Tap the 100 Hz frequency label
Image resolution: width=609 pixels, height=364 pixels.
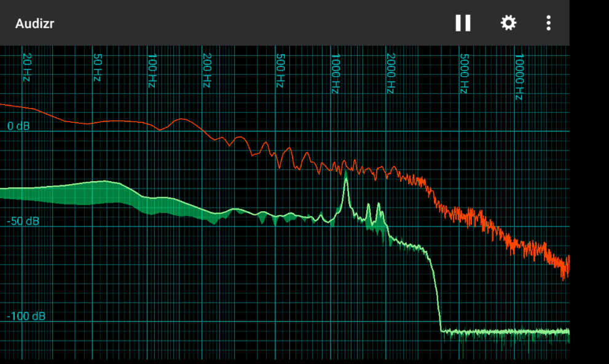click(152, 70)
